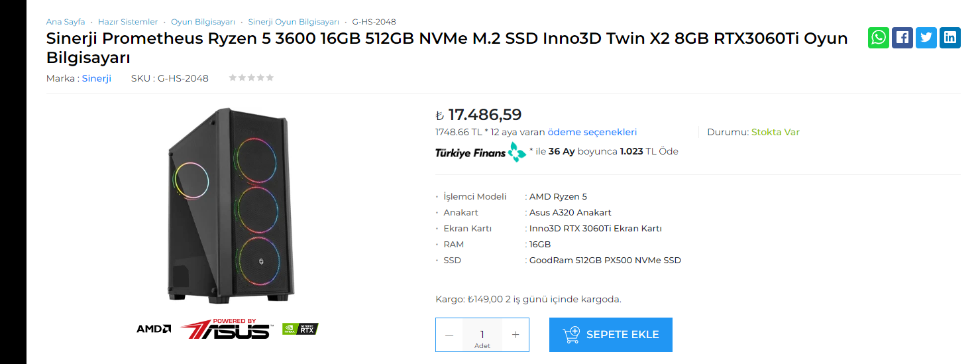980x364 pixels.
Task: Open Sinerji Oyun Bilgisayarı breadcrumb
Action: coord(294,22)
